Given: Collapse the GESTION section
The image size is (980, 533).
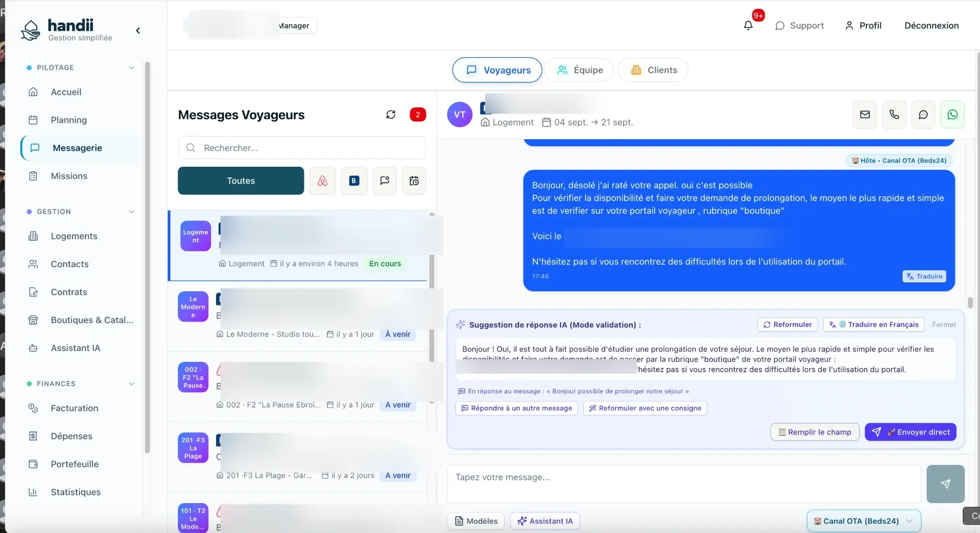Looking at the screenshot, I should tap(131, 212).
